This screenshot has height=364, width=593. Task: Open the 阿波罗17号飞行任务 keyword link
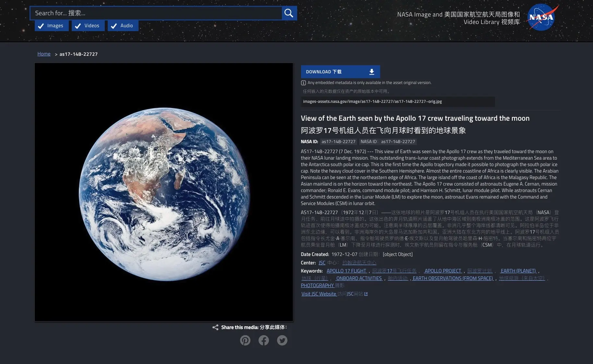pyautogui.click(x=394, y=271)
